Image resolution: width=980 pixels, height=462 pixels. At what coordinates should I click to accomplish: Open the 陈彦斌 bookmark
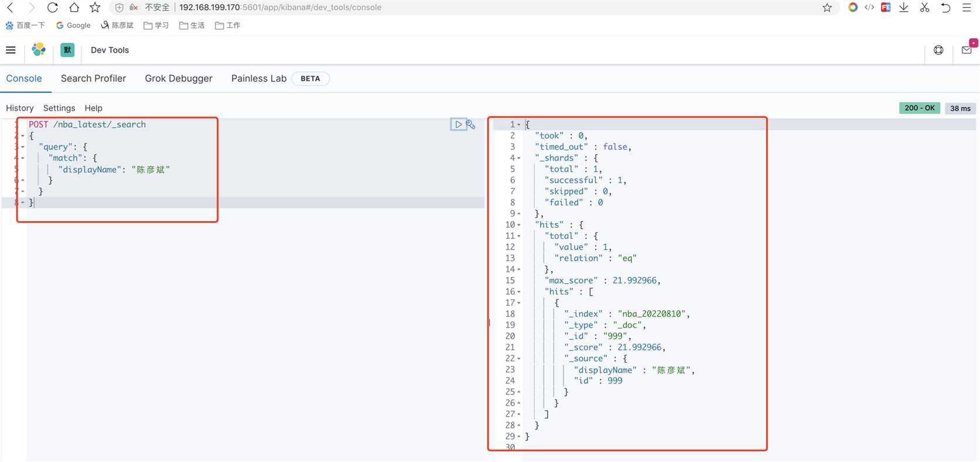[117, 25]
